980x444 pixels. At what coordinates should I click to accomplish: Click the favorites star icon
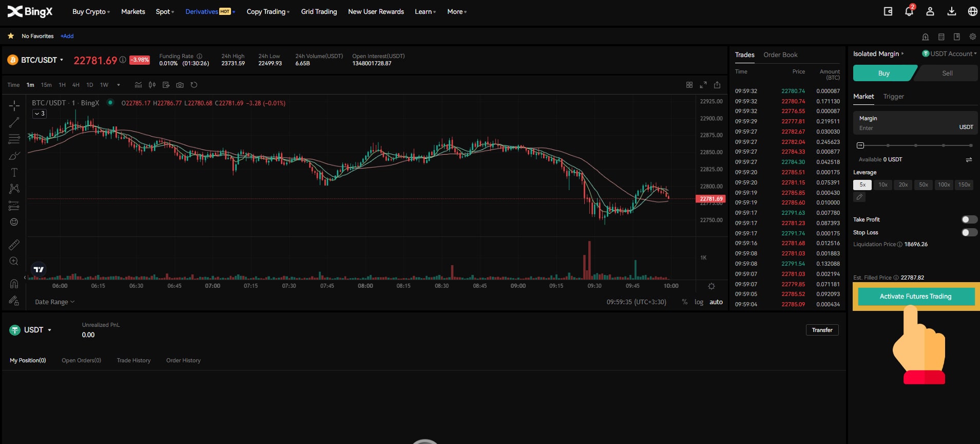click(11, 36)
